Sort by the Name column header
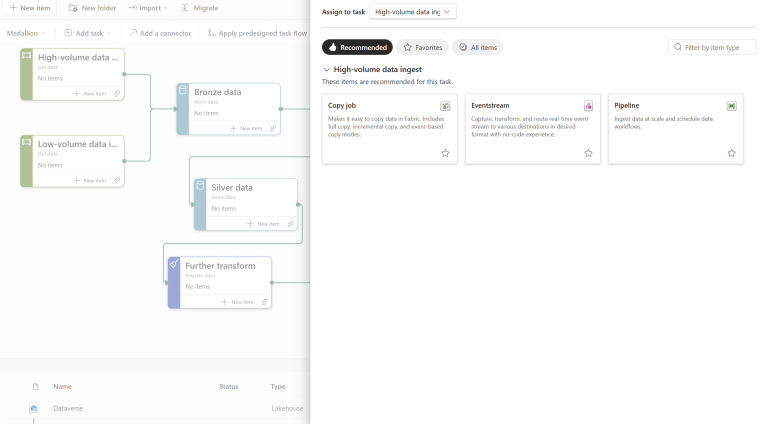Screen dimensions: 768x424 click(62, 387)
